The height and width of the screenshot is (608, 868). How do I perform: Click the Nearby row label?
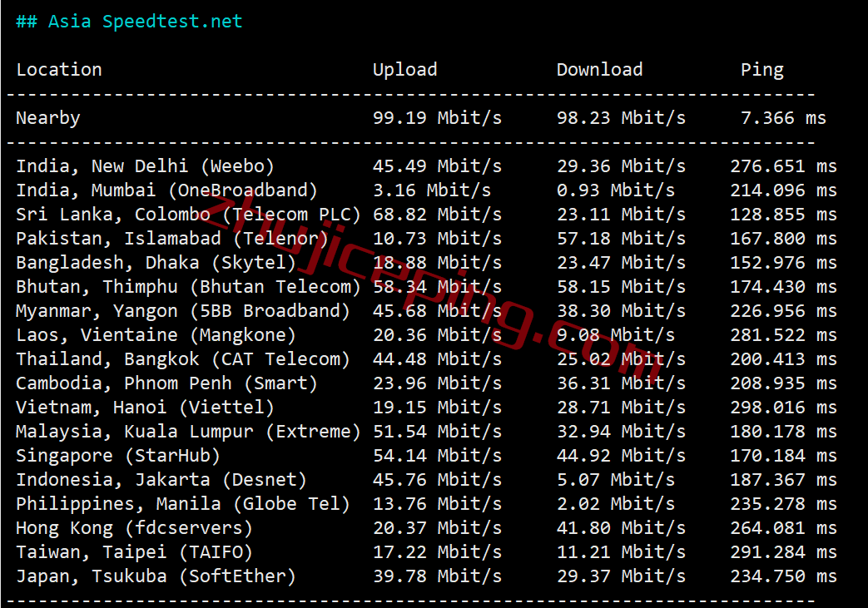[x=48, y=118]
